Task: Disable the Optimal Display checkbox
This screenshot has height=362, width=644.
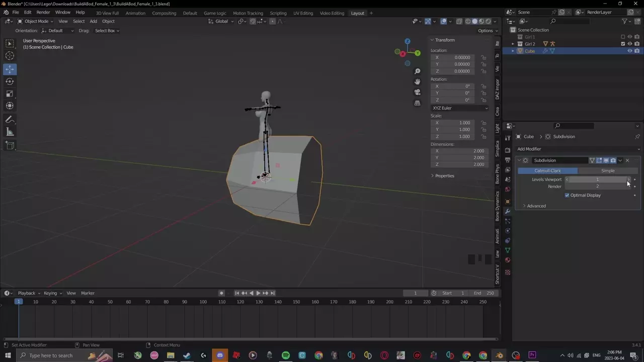Action: click(x=567, y=195)
